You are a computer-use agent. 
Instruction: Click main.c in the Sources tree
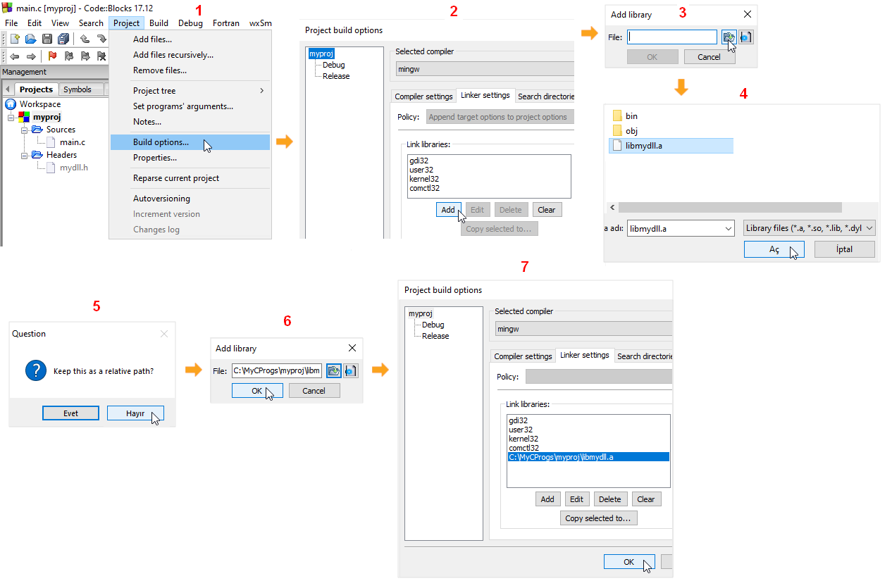tap(73, 142)
